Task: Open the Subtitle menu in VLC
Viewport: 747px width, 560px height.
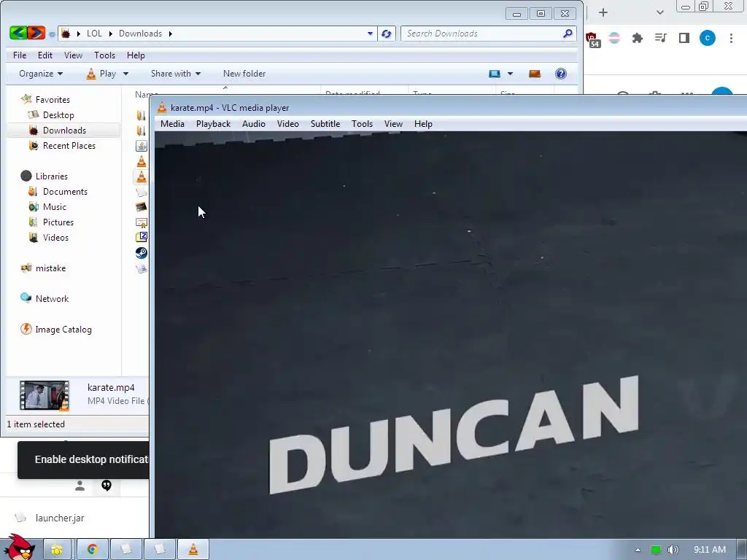Action: 325,124
